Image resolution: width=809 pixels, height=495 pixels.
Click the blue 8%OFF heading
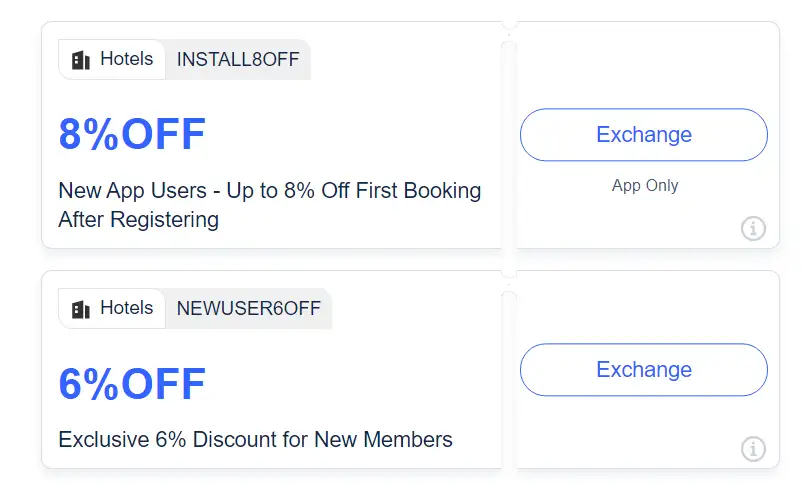pyautogui.click(x=132, y=134)
